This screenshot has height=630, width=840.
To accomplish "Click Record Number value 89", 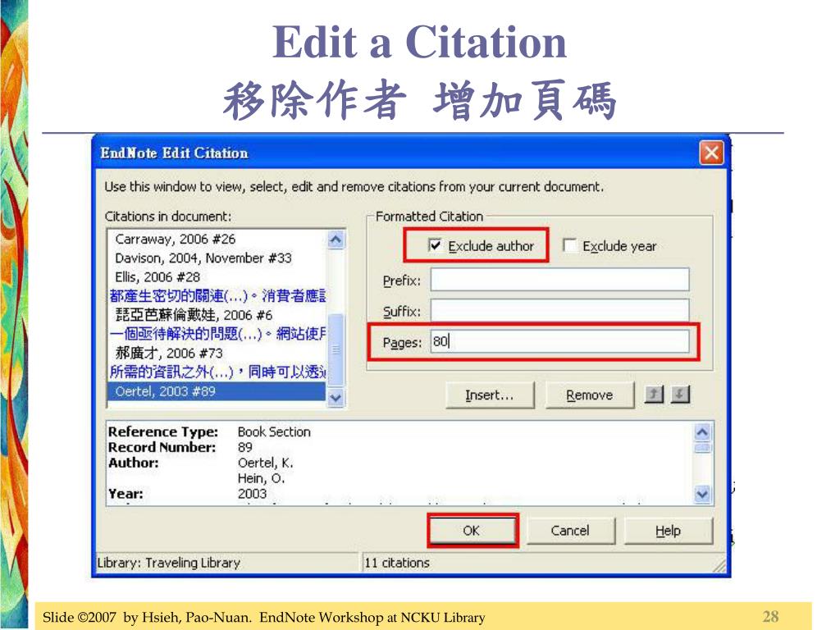I will [244, 447].
